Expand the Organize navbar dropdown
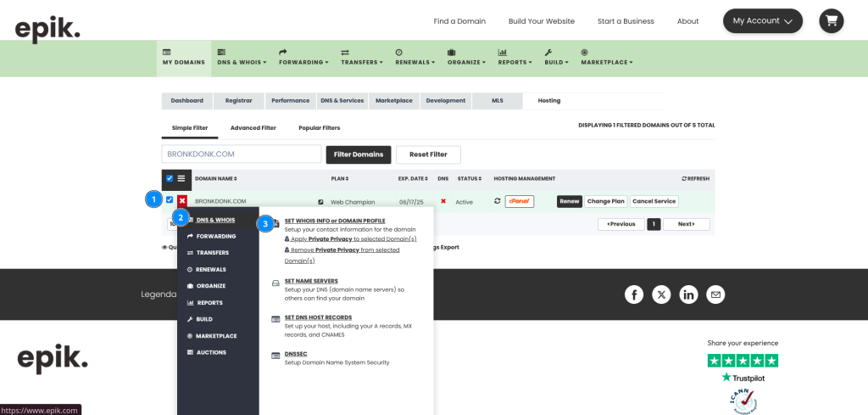 pos(467,58)
